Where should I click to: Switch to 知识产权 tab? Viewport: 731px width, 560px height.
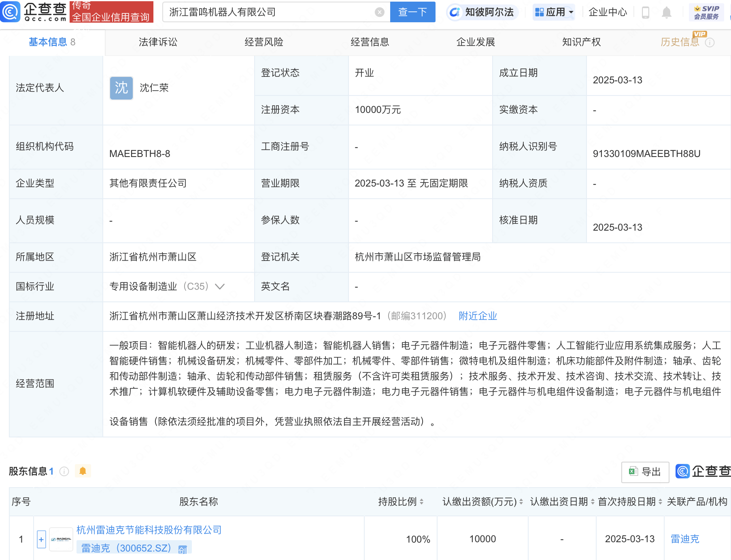[x=582, y=42]
